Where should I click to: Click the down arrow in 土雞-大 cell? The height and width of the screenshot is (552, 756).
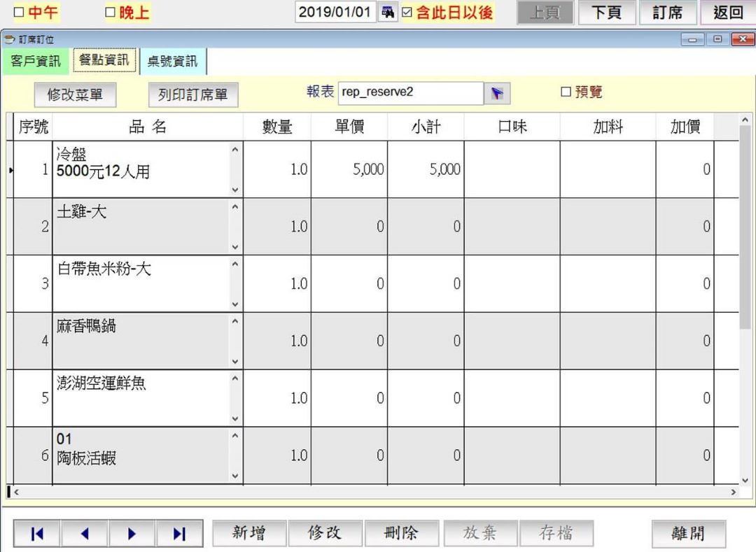235,247
